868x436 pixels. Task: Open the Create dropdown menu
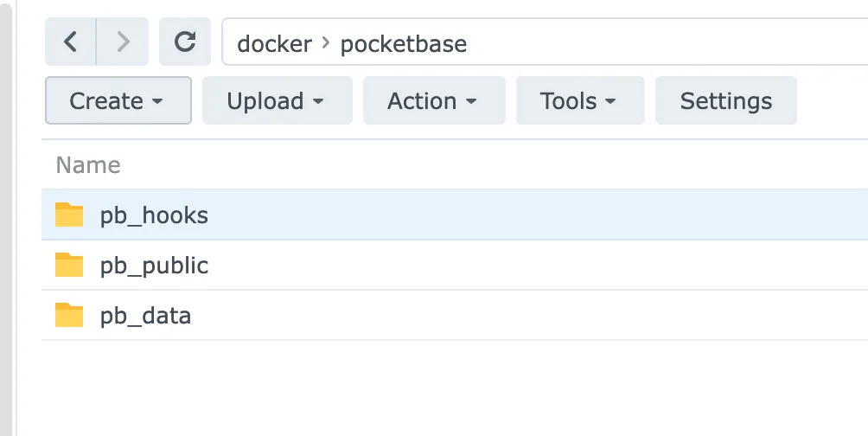pyautogui.click(x=118, y=101)
